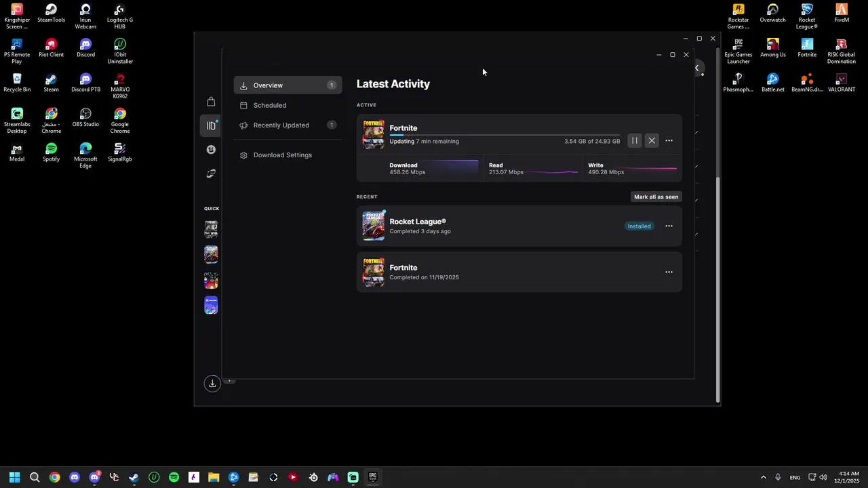The width and height of the screenshot is (868, 488).
Task: Open Discord PTB desktop shortcut
Action: point(85,83)
